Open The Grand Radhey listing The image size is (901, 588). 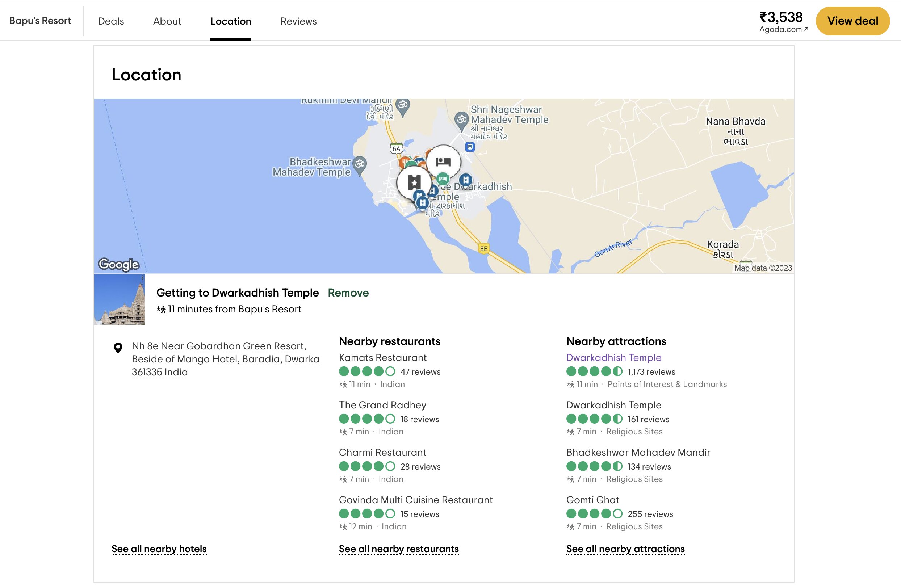point(382,405)
